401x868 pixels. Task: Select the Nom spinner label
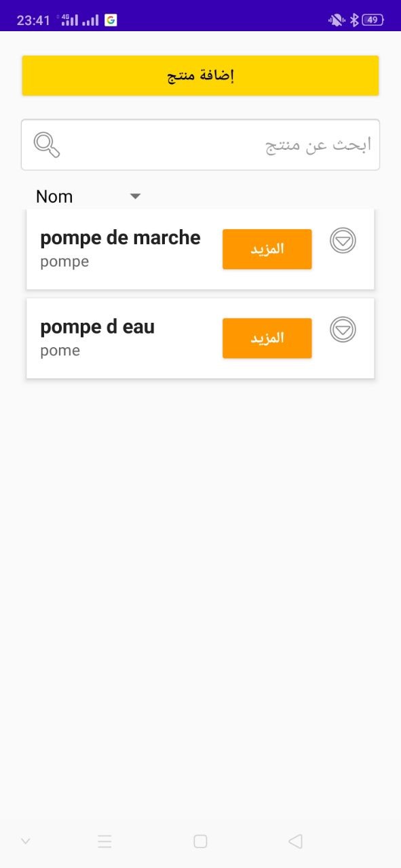pyautogui.click(x=54, y=197)
